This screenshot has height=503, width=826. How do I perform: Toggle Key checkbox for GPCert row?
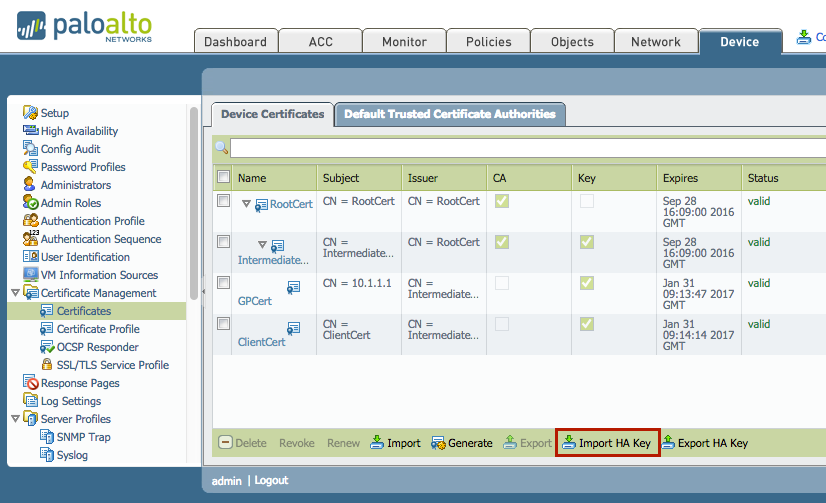[x=587, y=283]
